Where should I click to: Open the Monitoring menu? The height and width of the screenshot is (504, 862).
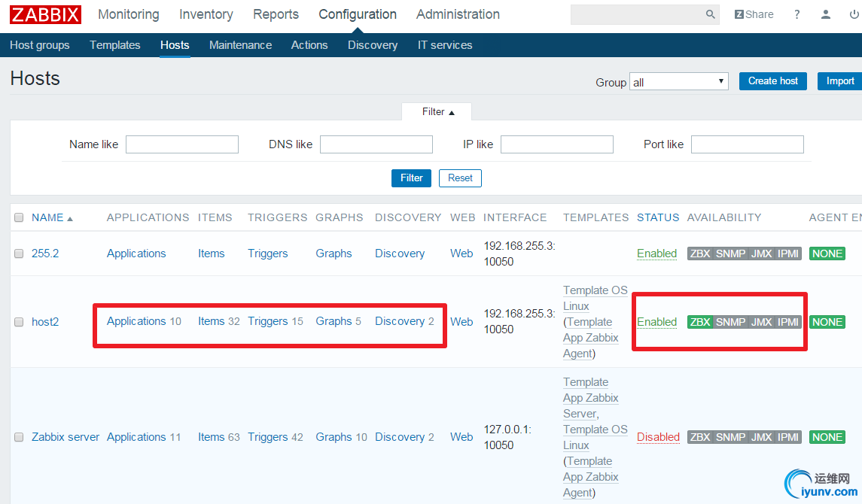pos(129,14)
